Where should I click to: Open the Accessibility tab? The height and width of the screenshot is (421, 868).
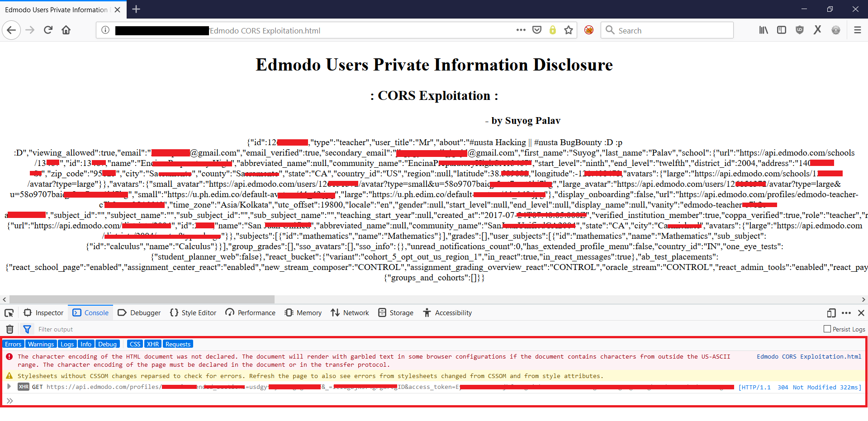point(447,313)
